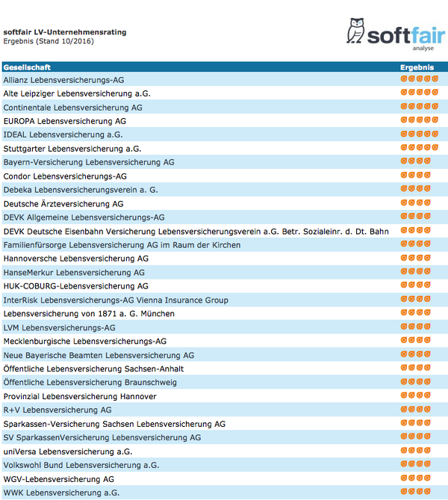Select Bayern-Versicherung Lebensversicherung AG
448x500 pixels.
89,162
